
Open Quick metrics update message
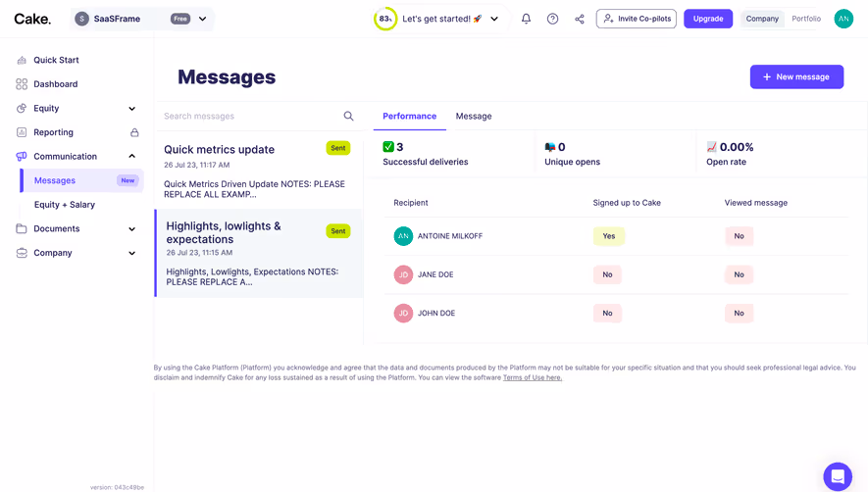click(x=258, y=171)
